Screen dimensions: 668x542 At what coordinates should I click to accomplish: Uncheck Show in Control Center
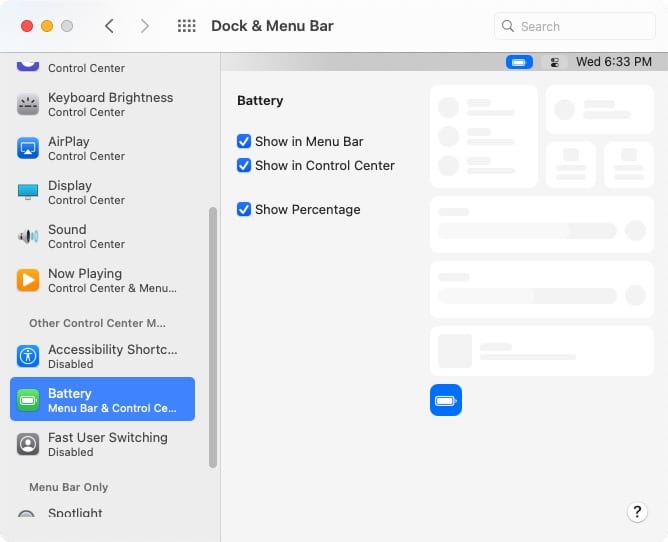244,165
